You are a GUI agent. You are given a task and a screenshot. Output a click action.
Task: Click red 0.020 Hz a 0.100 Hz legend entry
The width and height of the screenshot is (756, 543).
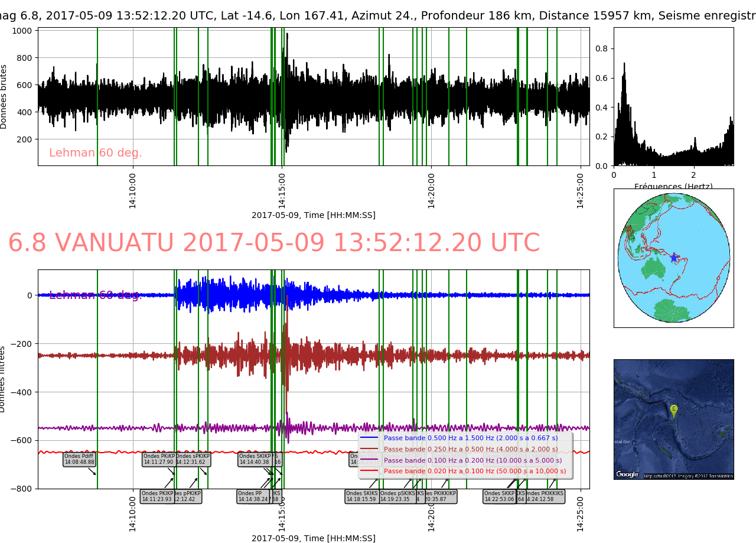click(x=470, y=471)
